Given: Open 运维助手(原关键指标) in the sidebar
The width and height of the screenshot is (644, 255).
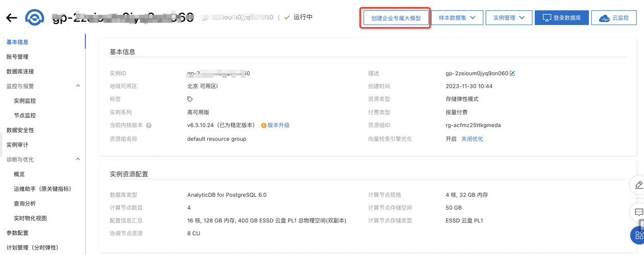Looking at the screenshot, I should 42,189.
